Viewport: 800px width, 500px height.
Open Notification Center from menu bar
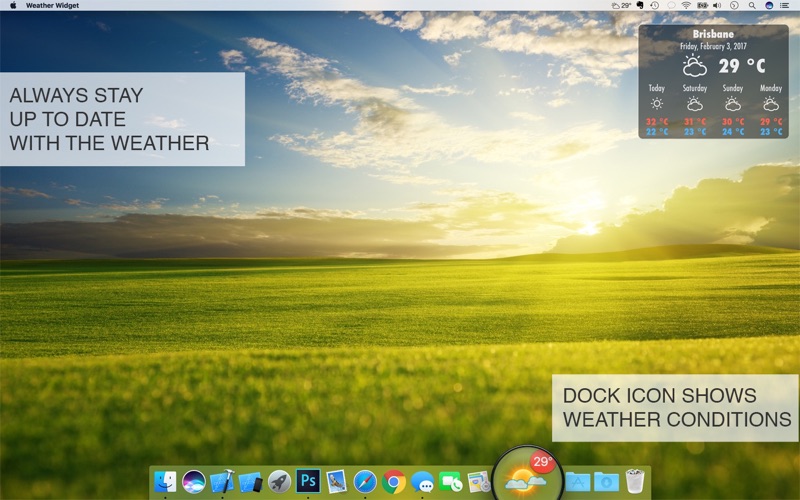[785, 5]
